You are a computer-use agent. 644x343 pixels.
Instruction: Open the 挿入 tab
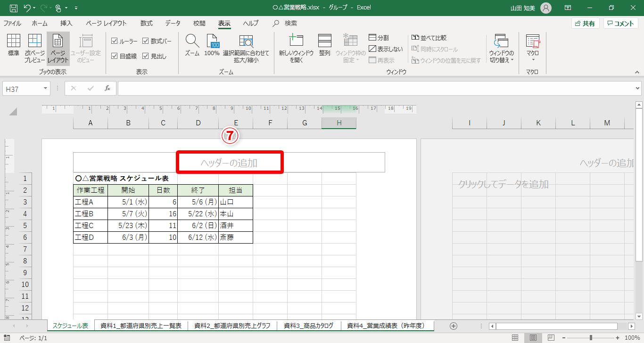coord(66,23)
